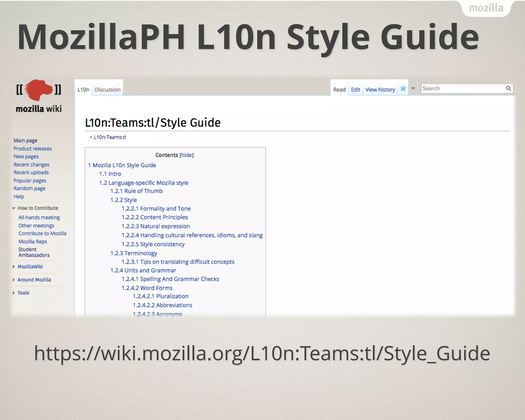
Task: Jump to 1.2.1 Rule of Thumb
Action: (136, 191)
